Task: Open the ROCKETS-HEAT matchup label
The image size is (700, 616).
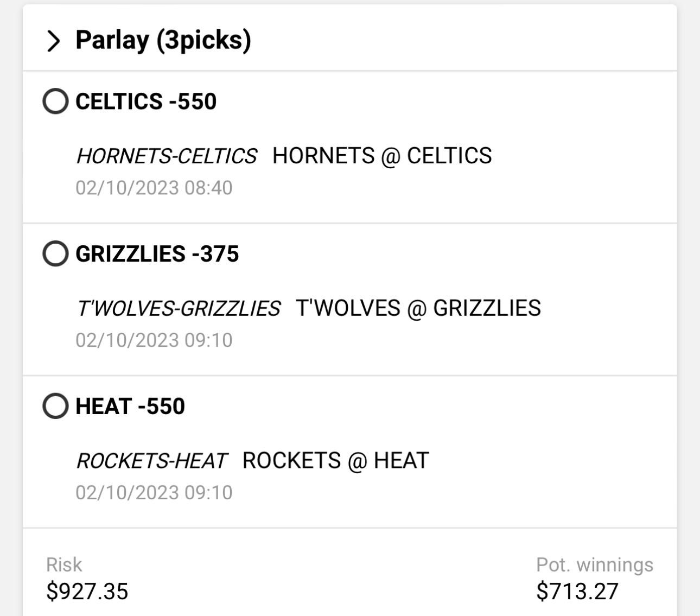Action: (x=154, y=460)
